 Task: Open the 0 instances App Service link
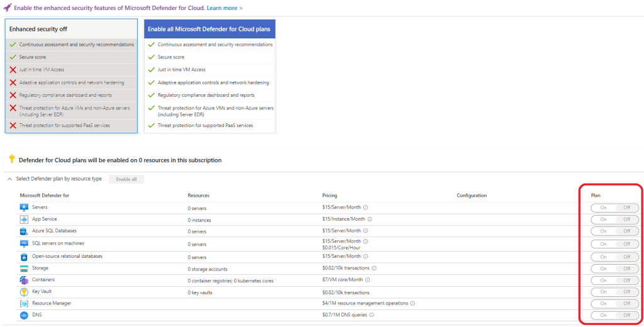click(199, 220)
